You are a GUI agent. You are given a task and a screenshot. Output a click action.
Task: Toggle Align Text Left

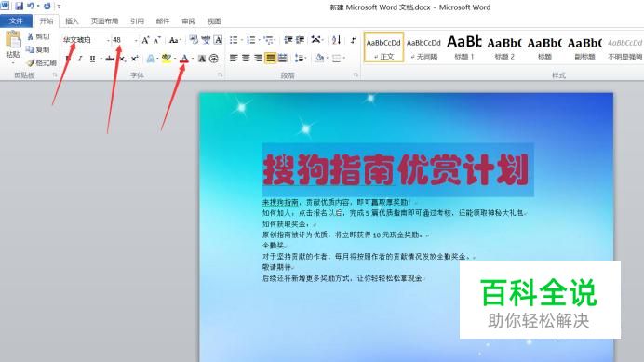point(234,59)
